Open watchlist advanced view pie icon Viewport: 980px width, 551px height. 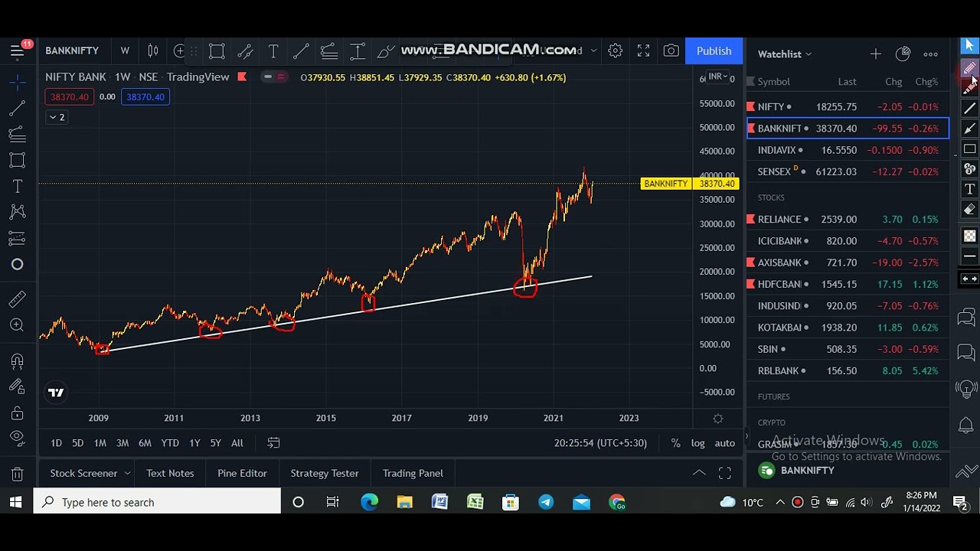tap(903, 54)
